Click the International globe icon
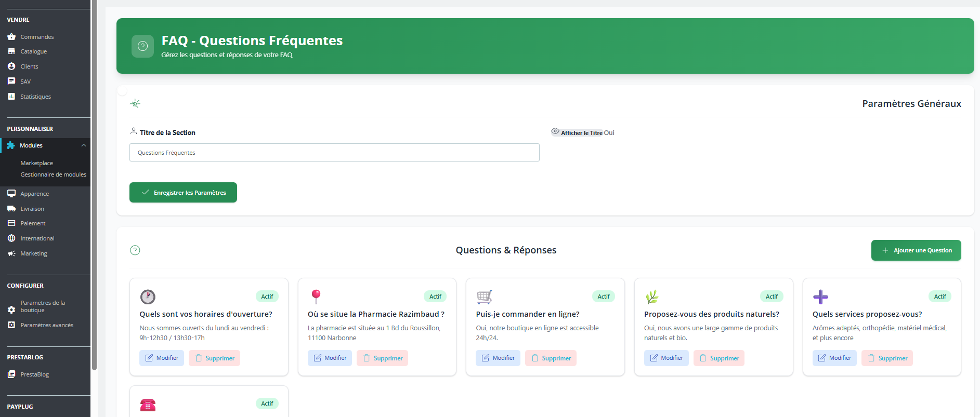 [x=11, y=238]
